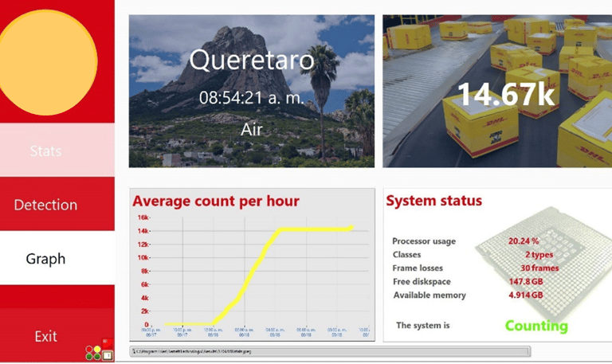Click the red status light indicator
Viewport: 612px width, 364px height.
[89, 349]
